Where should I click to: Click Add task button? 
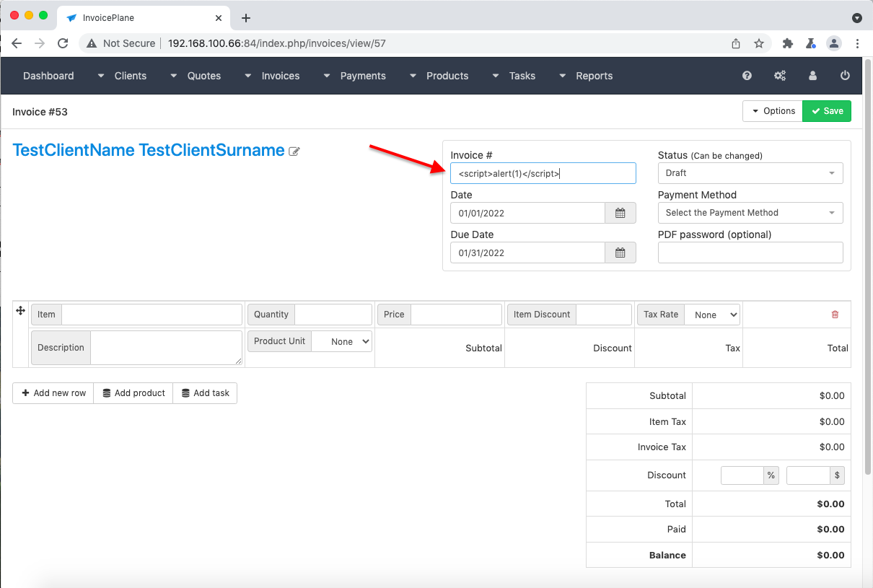205,393
